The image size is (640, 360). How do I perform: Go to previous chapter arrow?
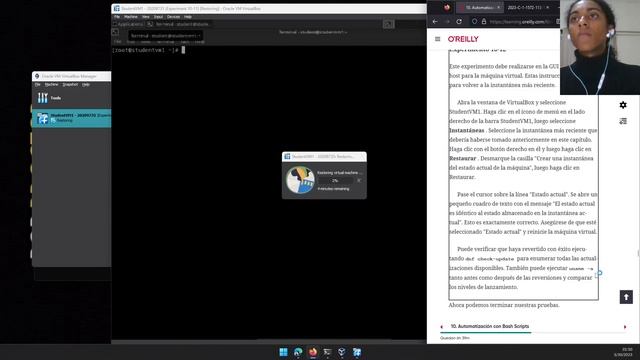click(x=442, y=327)
